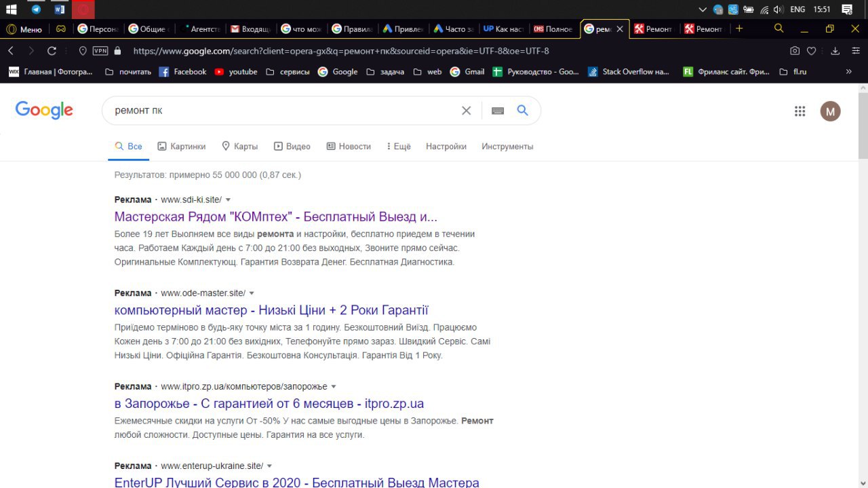
Task: Show more bookmarks with double chevron
Action: 848,71
